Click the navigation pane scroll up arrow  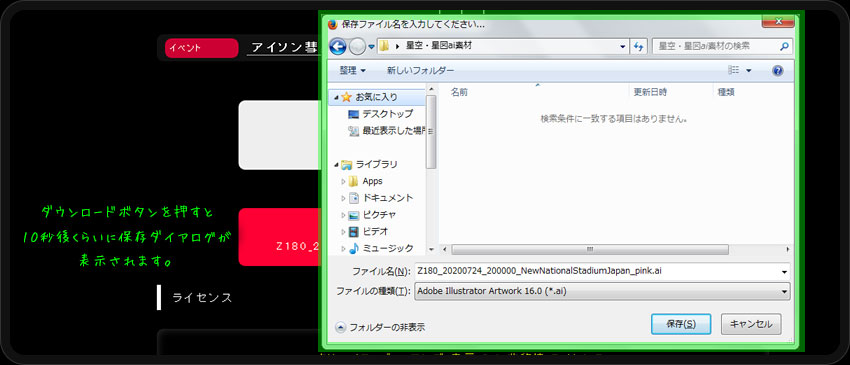[x=432, y=89]
